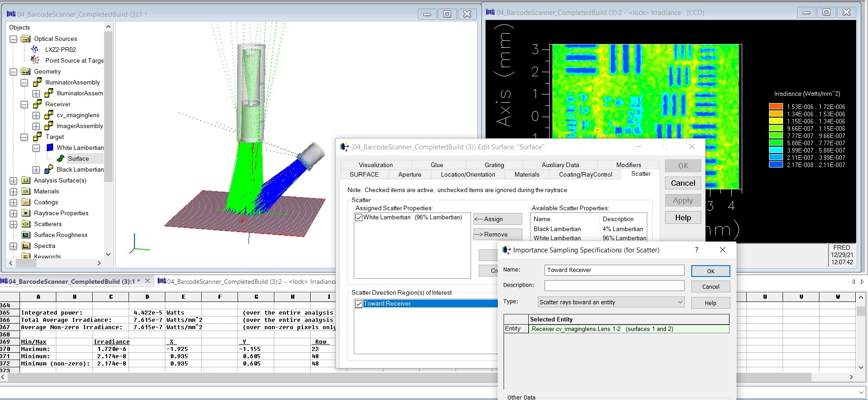Collapse the Optical Sources tree node

click(14, 39)
